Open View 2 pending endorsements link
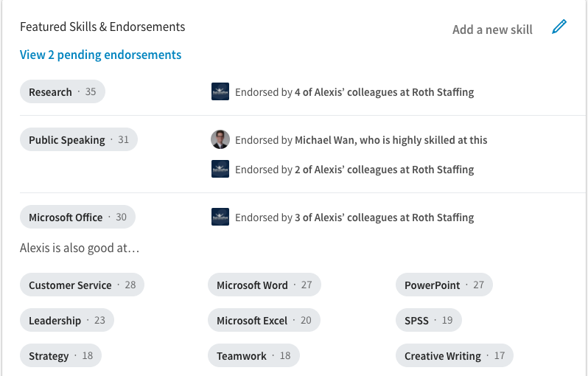Screen dimensions: 588x376 click(x=100, y=55)
